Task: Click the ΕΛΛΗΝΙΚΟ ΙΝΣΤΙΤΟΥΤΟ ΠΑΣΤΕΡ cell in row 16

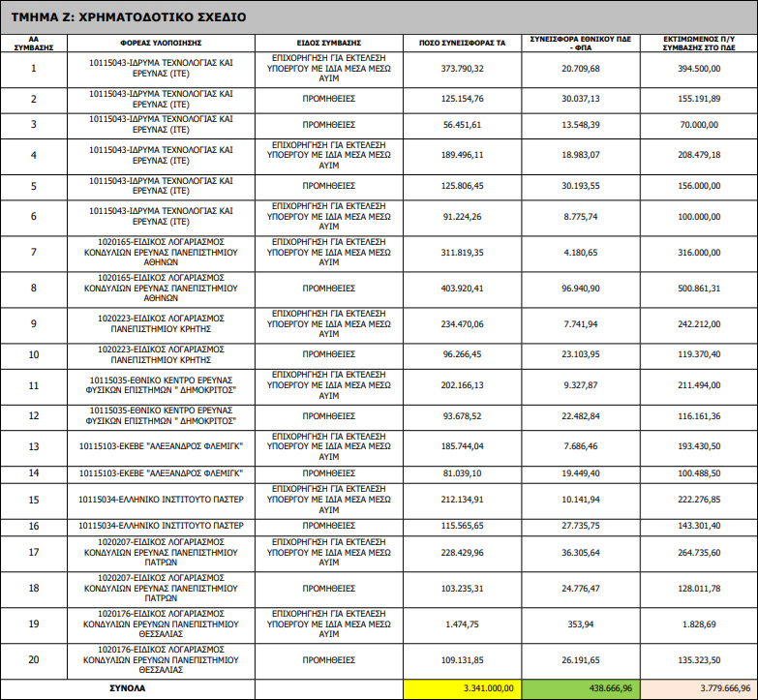Action: (x=160, y=526)
